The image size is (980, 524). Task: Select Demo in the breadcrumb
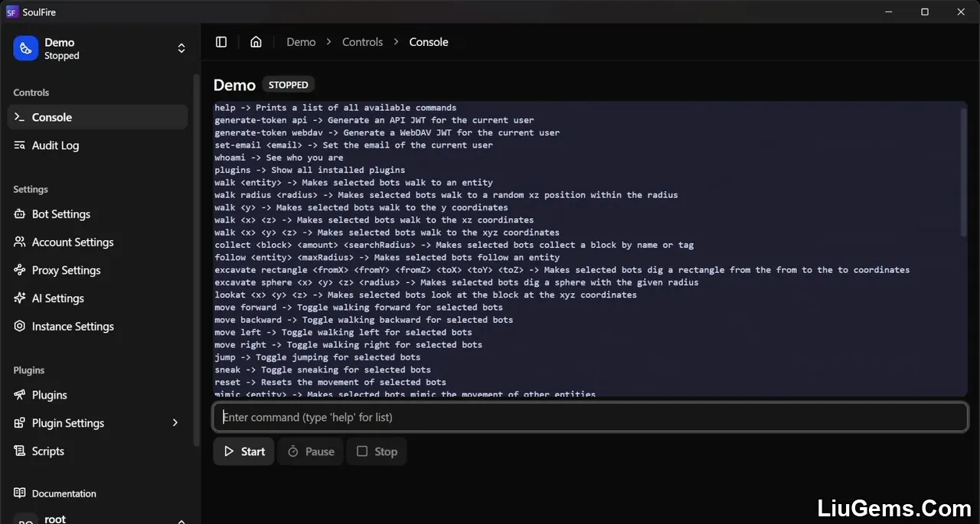[x=301, y=42]
